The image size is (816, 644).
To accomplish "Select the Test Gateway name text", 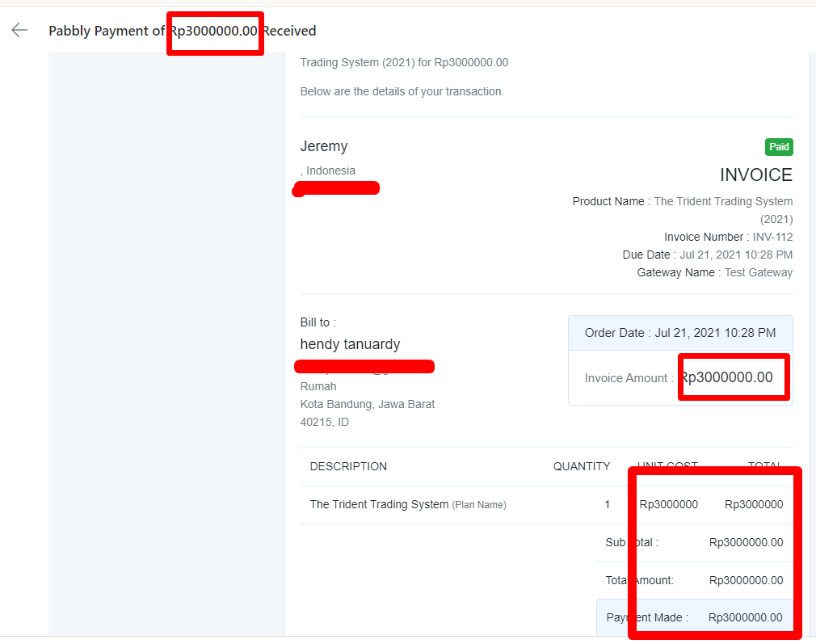I will click(x=758, y=272).
